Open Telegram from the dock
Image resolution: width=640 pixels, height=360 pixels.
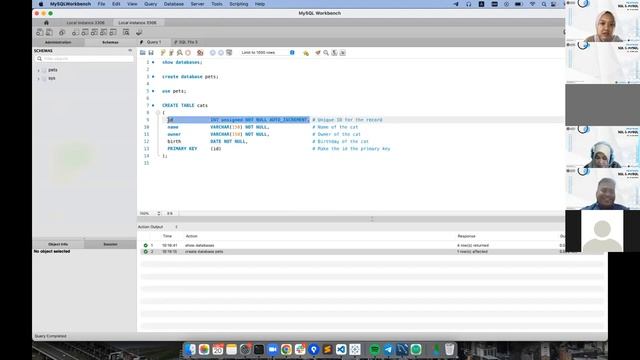[x=388, y=349]
